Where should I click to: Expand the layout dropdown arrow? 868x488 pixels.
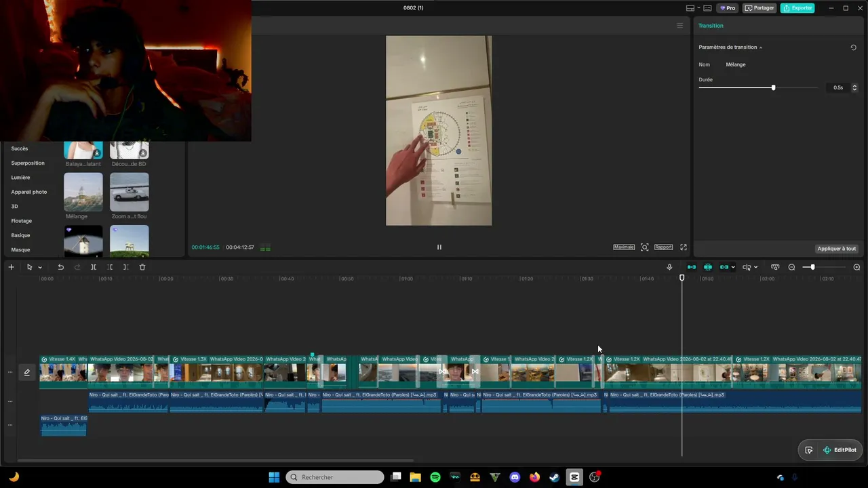point(698,8)
